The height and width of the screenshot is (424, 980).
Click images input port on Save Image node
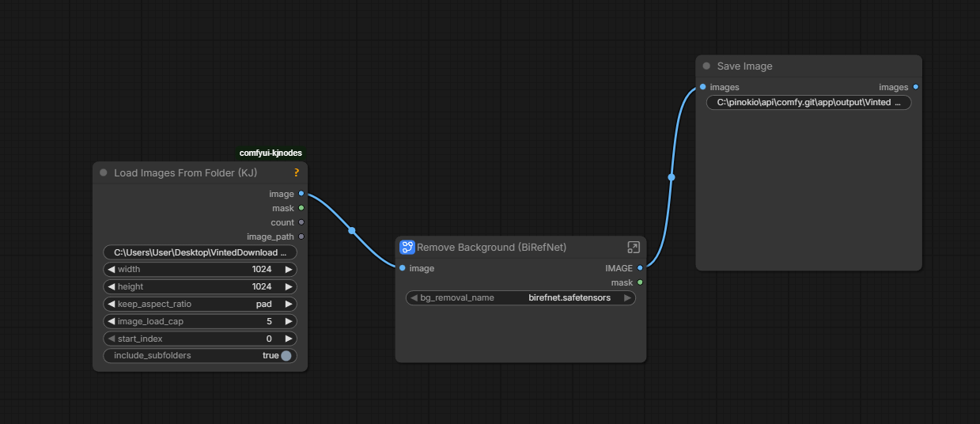pos(703,87)
